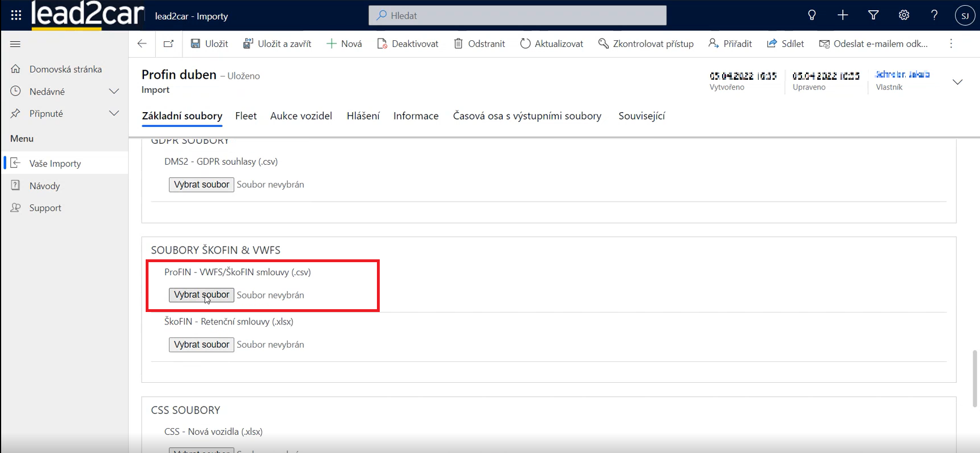Open record in new window icon
The width and height of the screenshot is (980, 453).
(x=168, y=44)
